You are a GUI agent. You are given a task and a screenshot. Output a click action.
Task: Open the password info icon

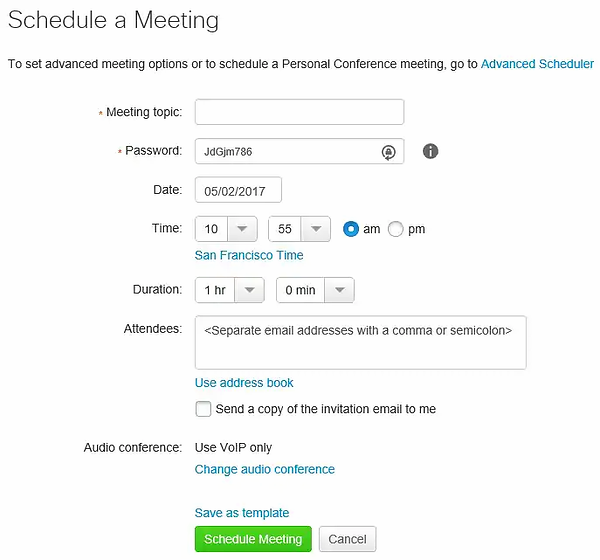(430, 151)
